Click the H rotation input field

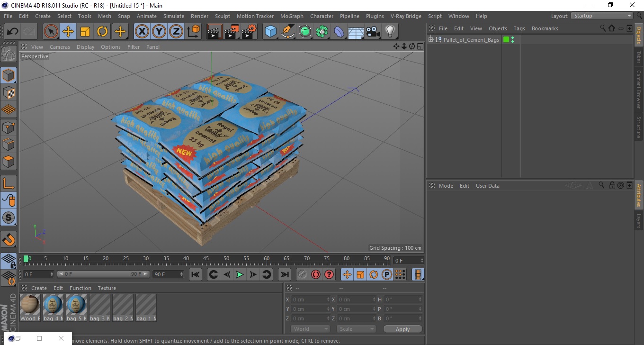click(x=402, y=300)
